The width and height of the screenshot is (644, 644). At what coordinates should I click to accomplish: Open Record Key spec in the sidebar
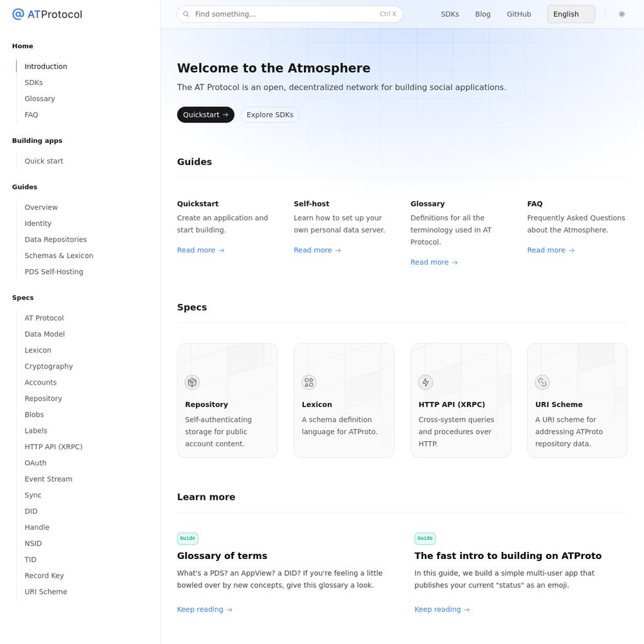pos(44,575)
